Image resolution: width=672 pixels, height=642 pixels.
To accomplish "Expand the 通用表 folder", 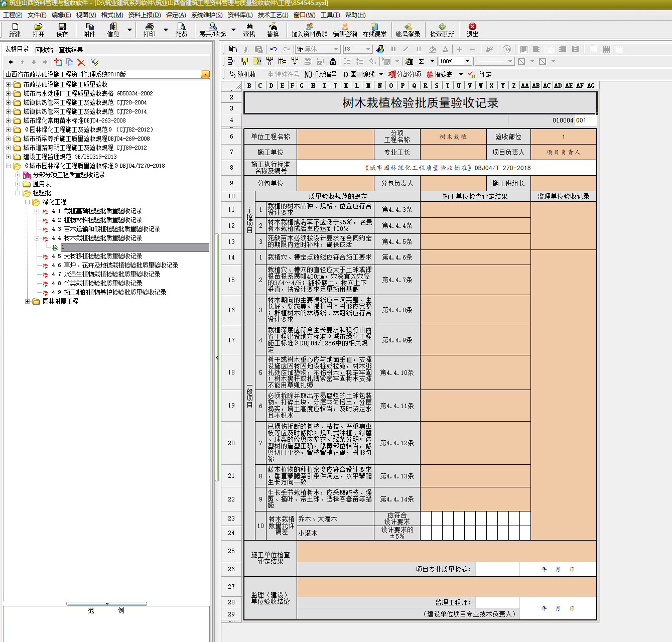I will [18, 184].
